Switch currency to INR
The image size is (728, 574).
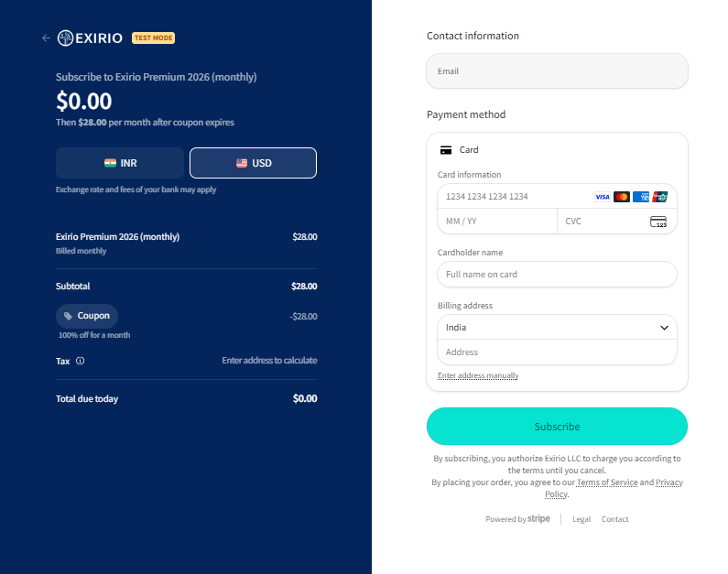(120, 163)
